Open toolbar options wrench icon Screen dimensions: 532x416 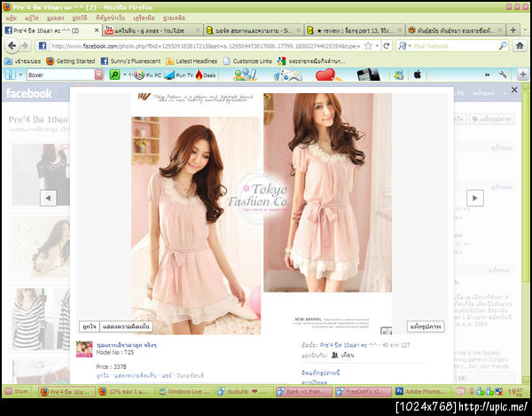click(503, 75)
